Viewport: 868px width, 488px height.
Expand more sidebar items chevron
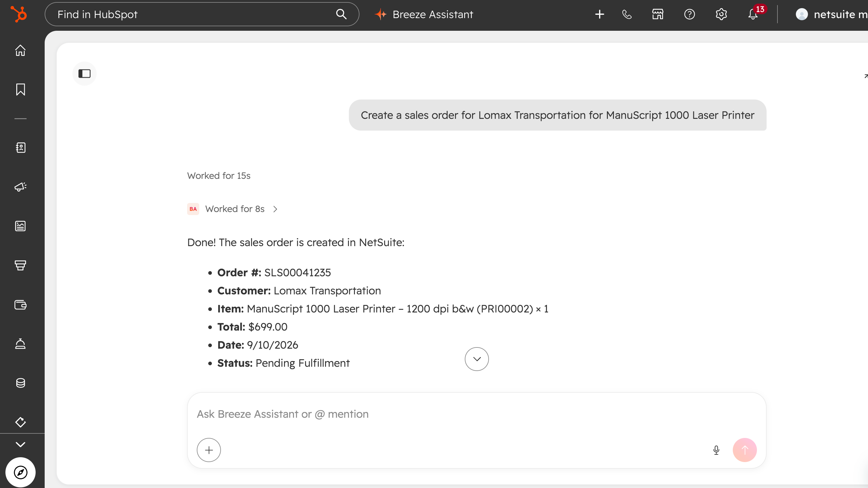click(x=20, y=444)
